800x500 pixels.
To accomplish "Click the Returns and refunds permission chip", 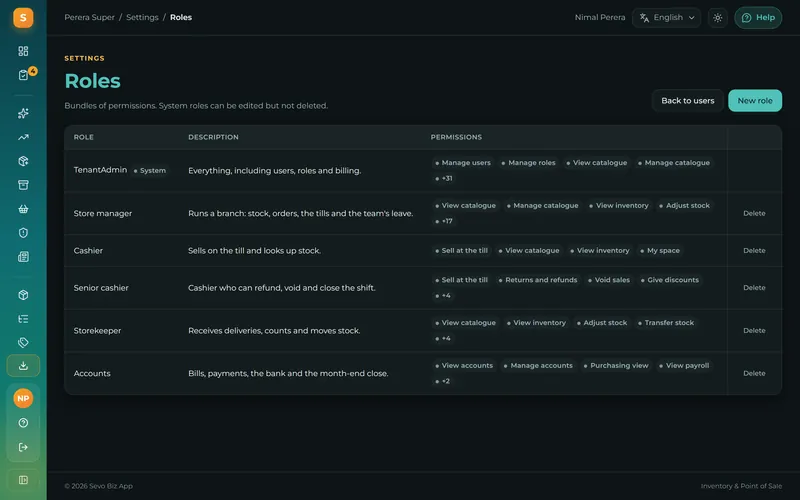I will tap(538, 280).
